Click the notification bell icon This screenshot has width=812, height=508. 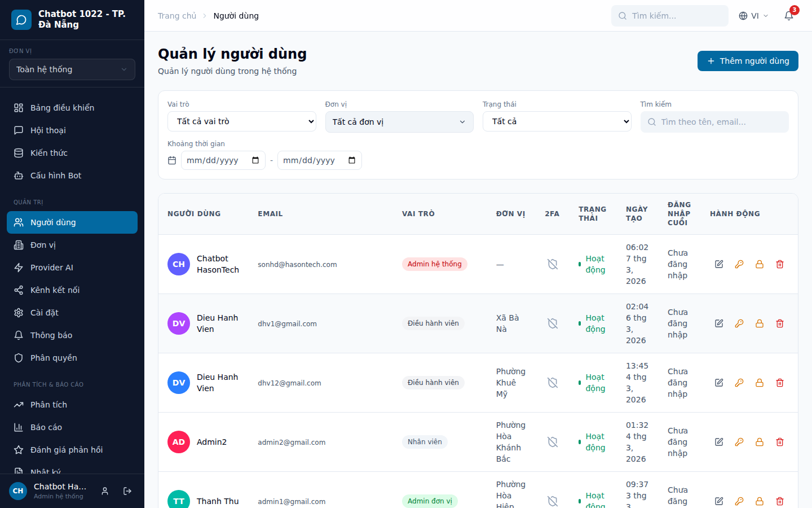[x=789, y=16]
